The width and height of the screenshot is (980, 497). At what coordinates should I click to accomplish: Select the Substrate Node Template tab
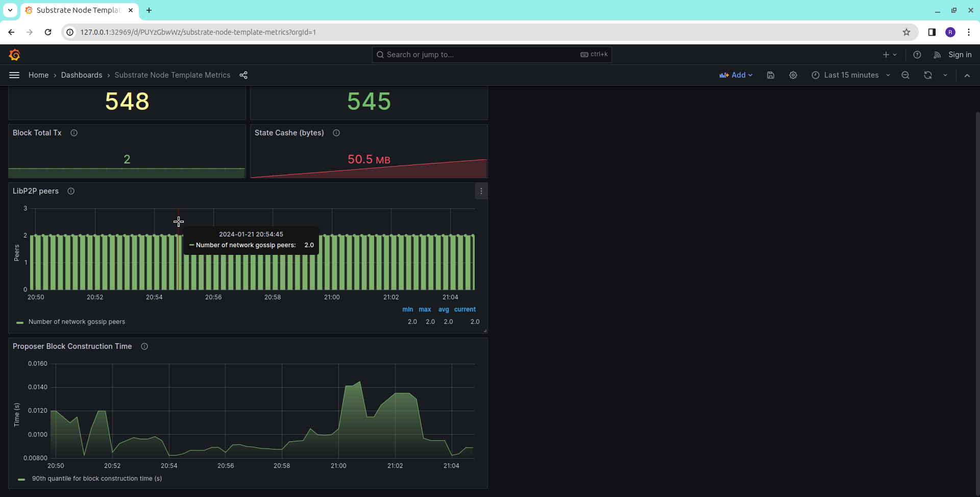tap(79, 10)
